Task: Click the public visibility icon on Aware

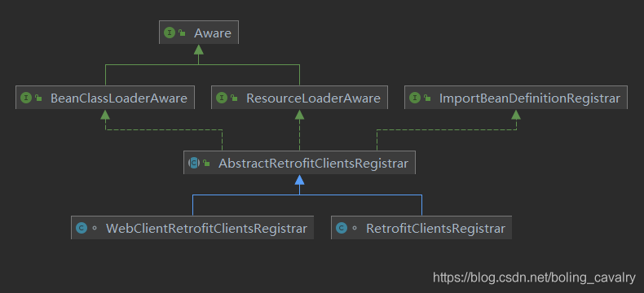Action: (x=182, y=33)
